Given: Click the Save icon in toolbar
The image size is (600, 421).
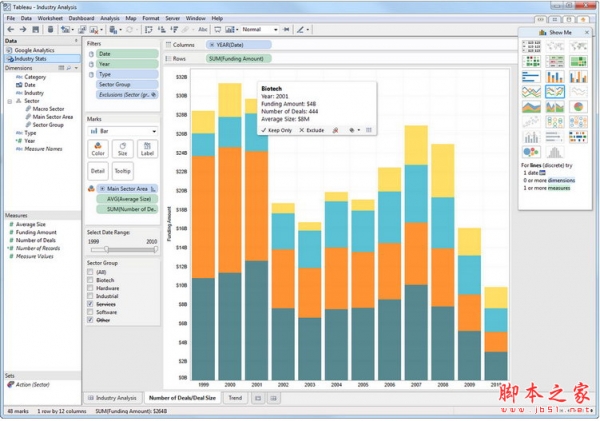Looking at the screenshot, I should (36, 29).
